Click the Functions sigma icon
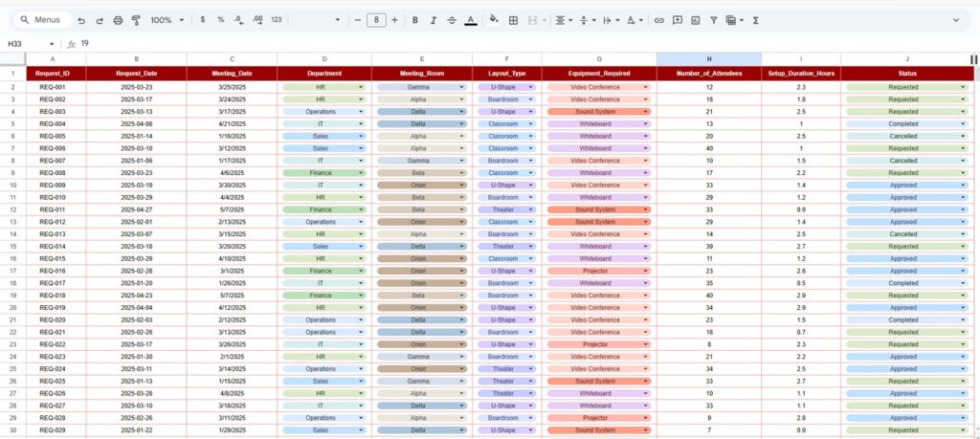 (756, 20)
